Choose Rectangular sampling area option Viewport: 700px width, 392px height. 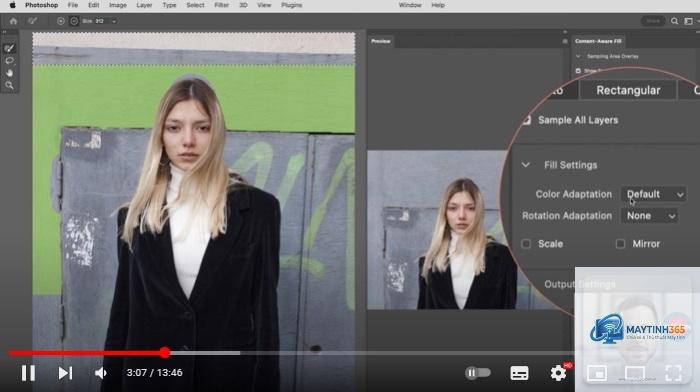[628, 90]
